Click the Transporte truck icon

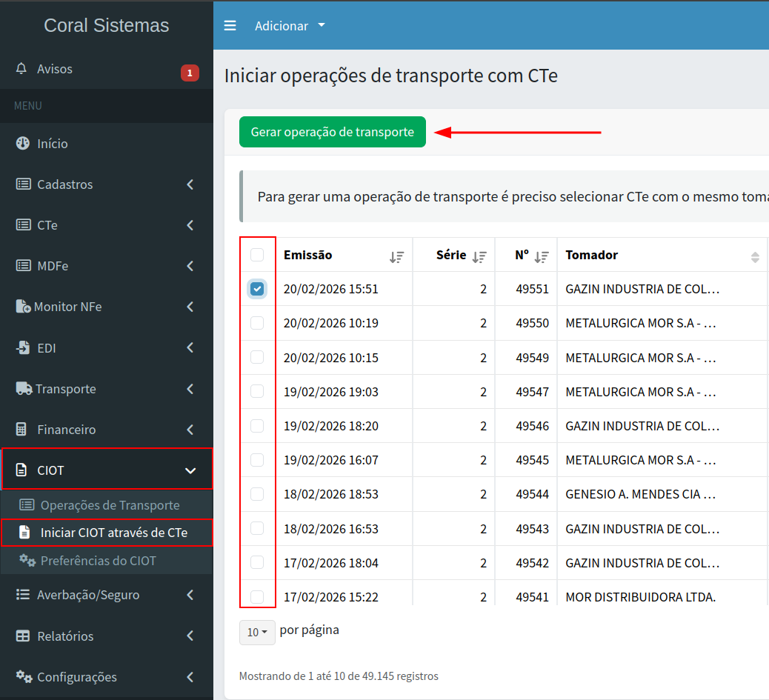pyautogui.click(x=24, y=389)
